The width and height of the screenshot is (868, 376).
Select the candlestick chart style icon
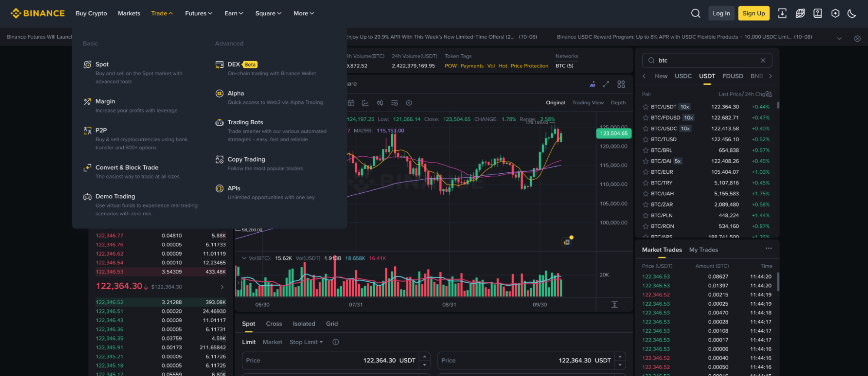[380, 103]
